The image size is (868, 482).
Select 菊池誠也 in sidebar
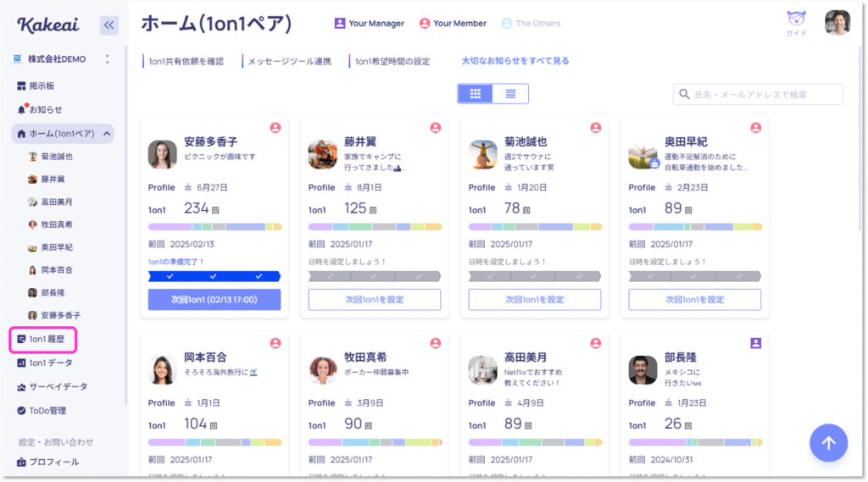50,157
